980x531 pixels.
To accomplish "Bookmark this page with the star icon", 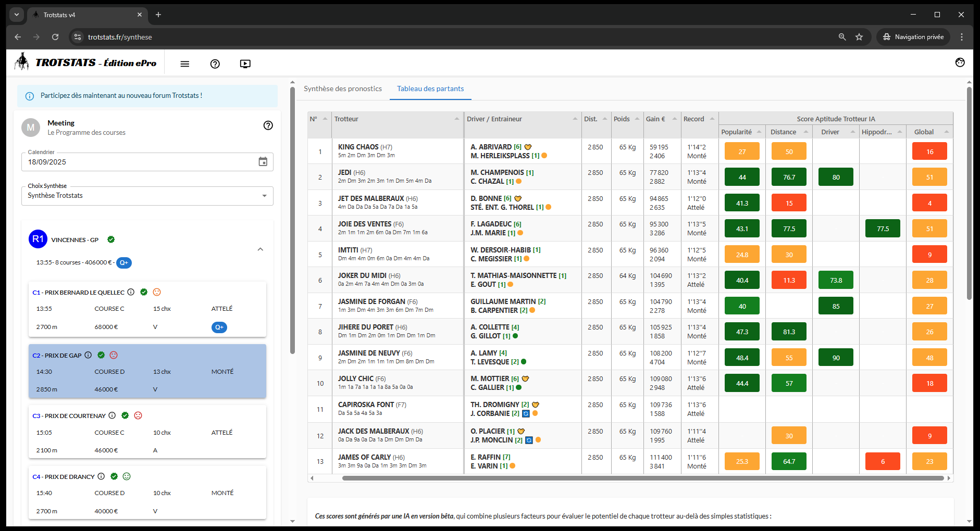I will pos(859,37).
